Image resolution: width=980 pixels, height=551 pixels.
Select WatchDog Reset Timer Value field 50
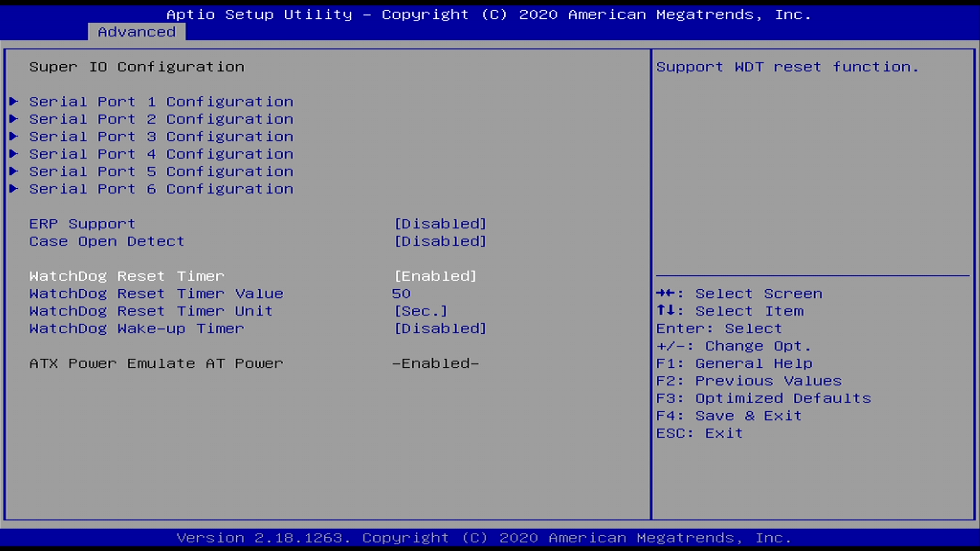[401, 294]
